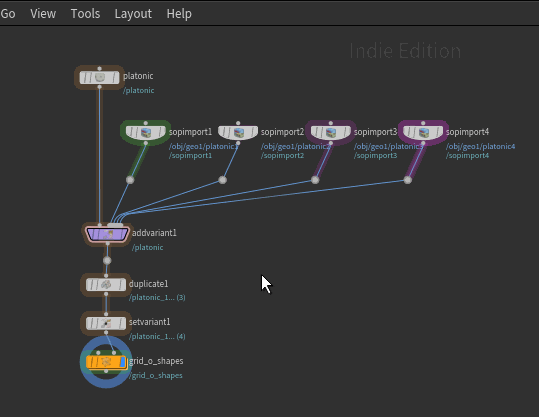Screen dimensions: 539x417
Task: Click the sopimport3 node icon
Action: click(331, 132)
